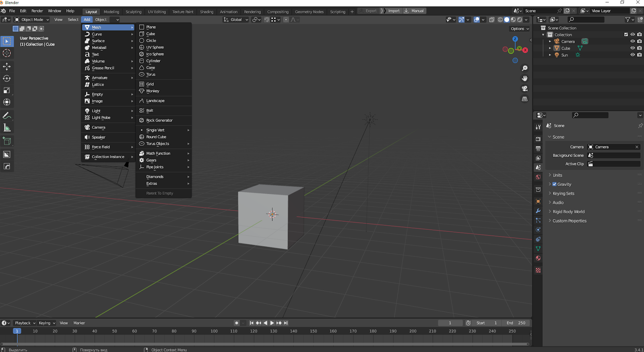The height and width of the screenshot is (352, 644).
Task: Clear the Camera field with X
Action: (637, 147)
